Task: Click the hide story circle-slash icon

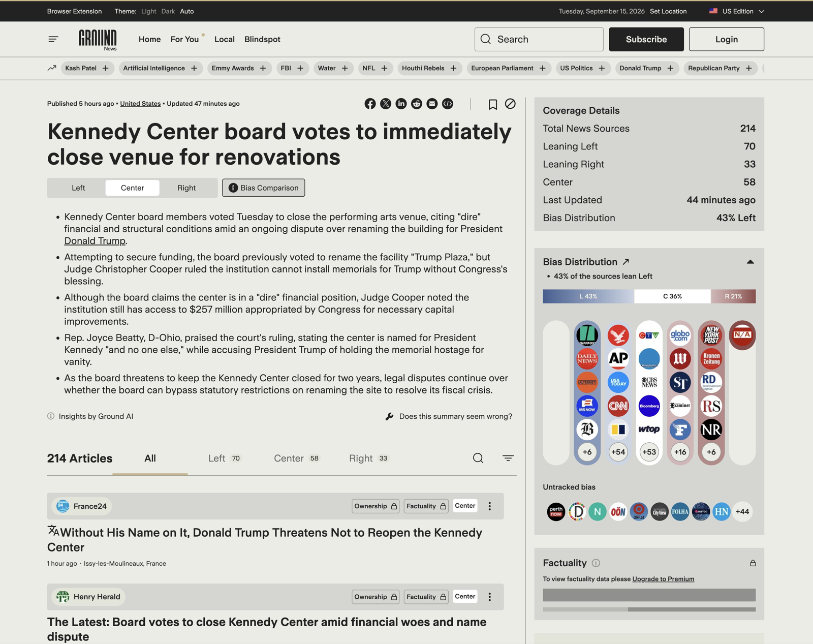Action: (x=510, y=104)
